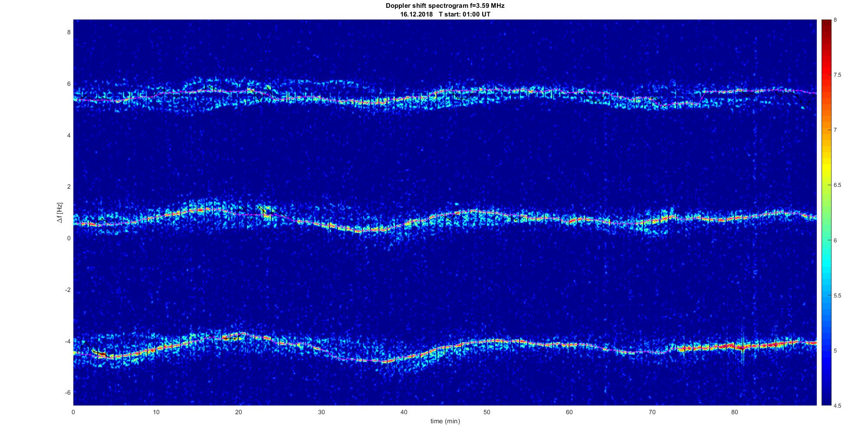Viewport: 868px width, 435px height.
Task: Click the x-axis tick label '40'
Action: pos(404,412)
